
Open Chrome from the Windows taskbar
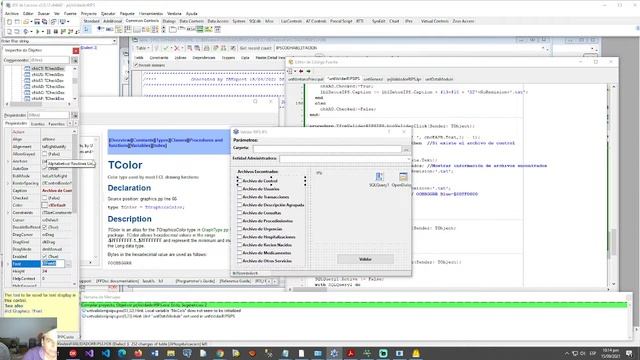pos(220,353)
